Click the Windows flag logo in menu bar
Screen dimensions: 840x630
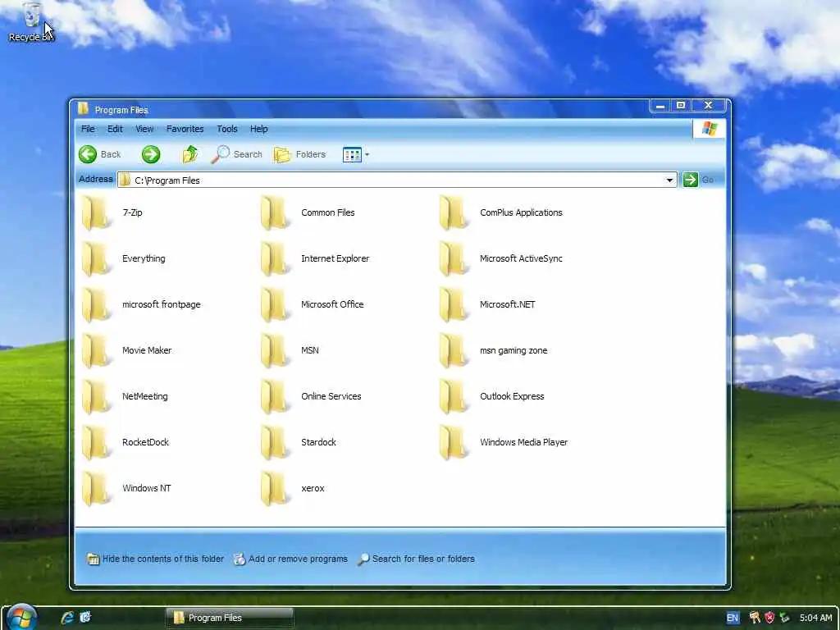point(710,129)
